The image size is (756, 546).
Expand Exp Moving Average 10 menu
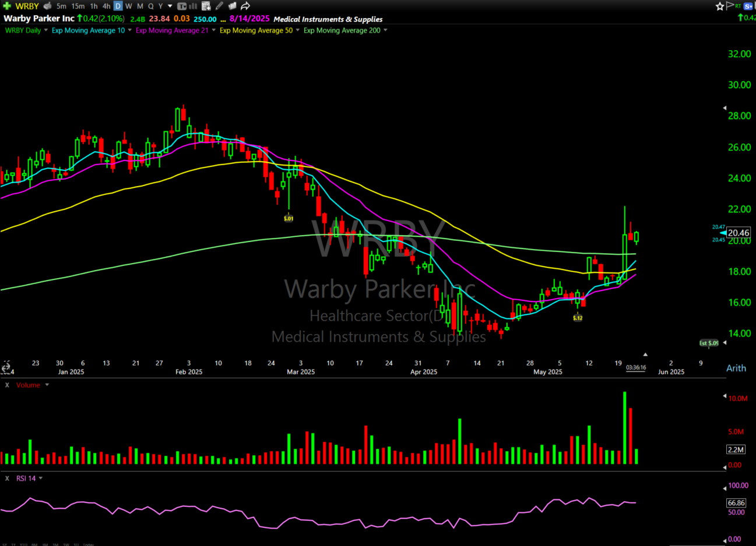tap(129, 30)
